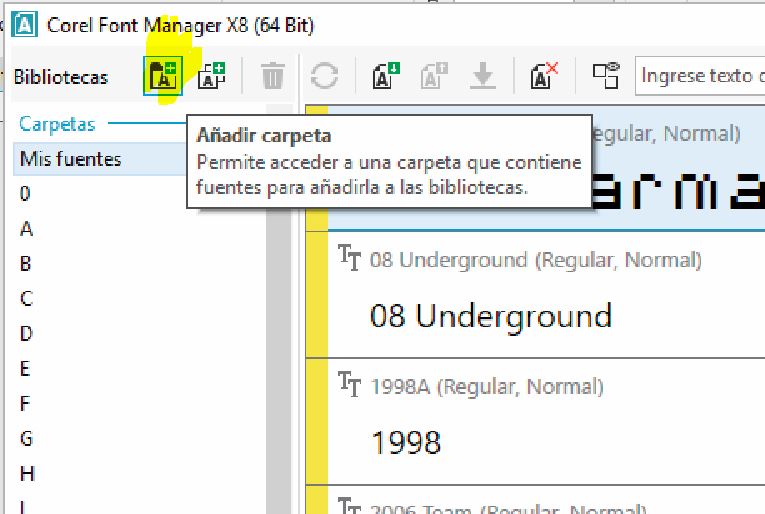Select folder 'E' in Carpetas list

tap(25, 369)
